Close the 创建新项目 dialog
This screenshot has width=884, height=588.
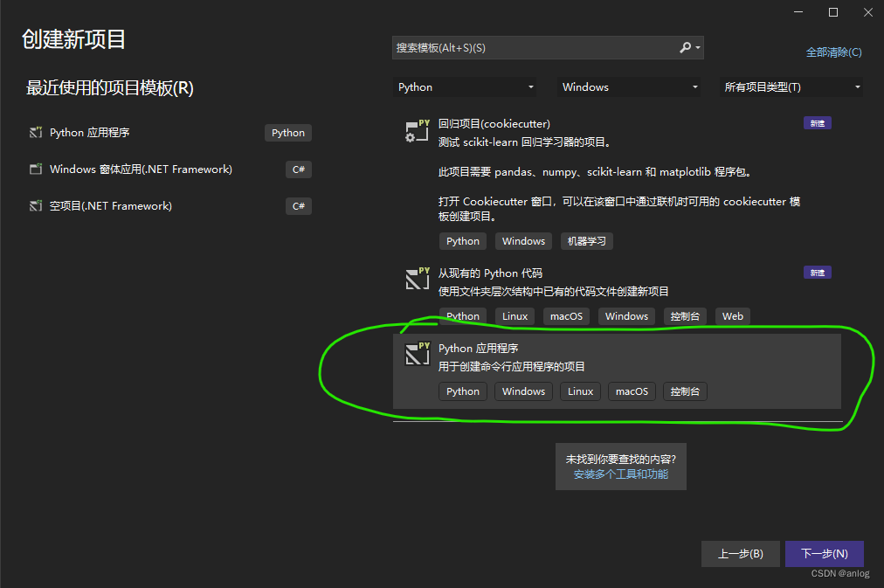click(x=868, y=12)
